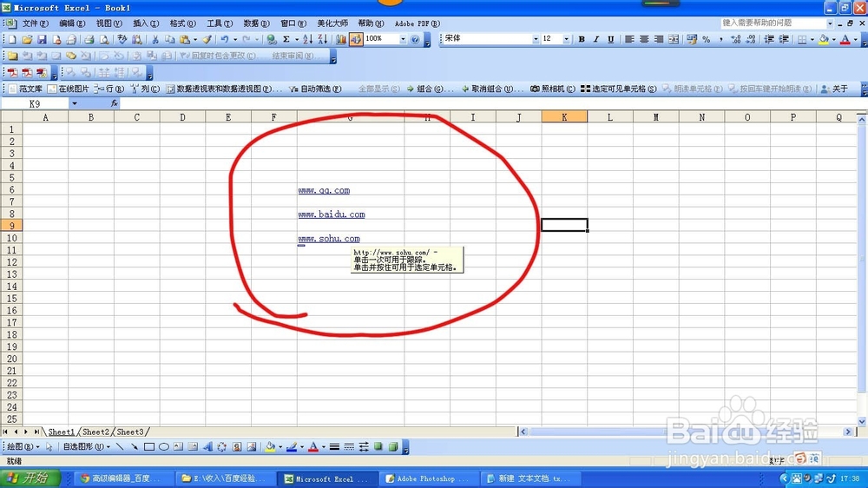
Task: Open the 编辑 Edit menu
Action: [x=72, y=23]
